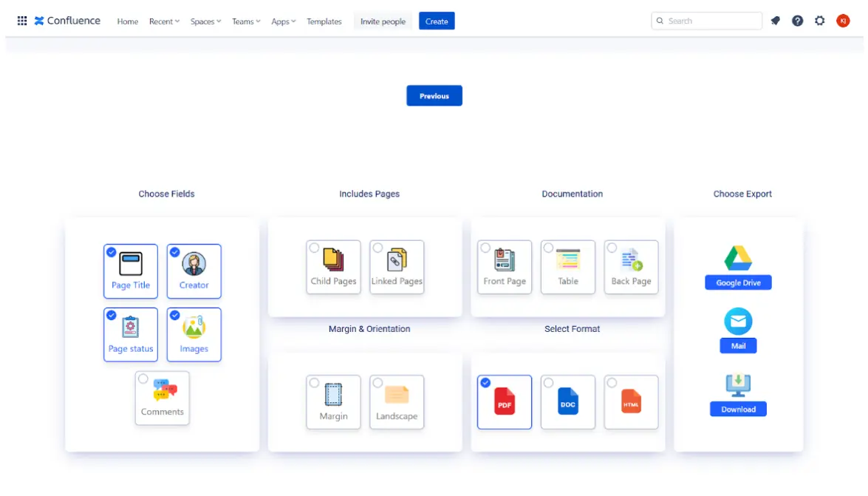Image resolution: width=868 pixels, height=496 pixels.
Task: Click the Mail envelope icon
Action: 738,322
